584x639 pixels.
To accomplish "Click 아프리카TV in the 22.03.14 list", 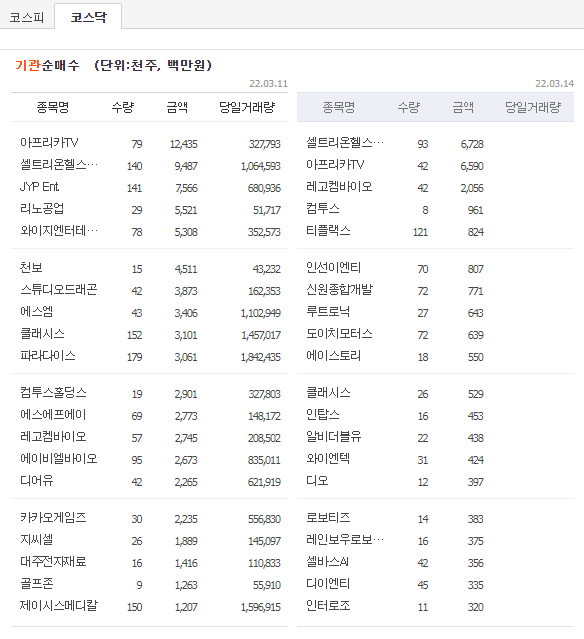I will coord(335,165).
